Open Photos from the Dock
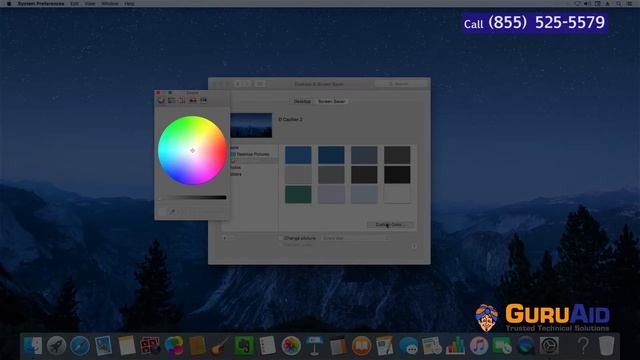 pos(291,346)
